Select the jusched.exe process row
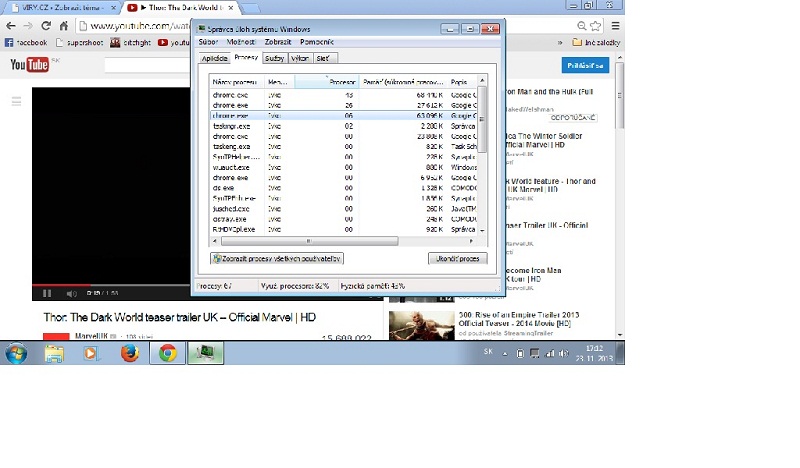Screen dimensions: 800x468 tap(343, 209)
